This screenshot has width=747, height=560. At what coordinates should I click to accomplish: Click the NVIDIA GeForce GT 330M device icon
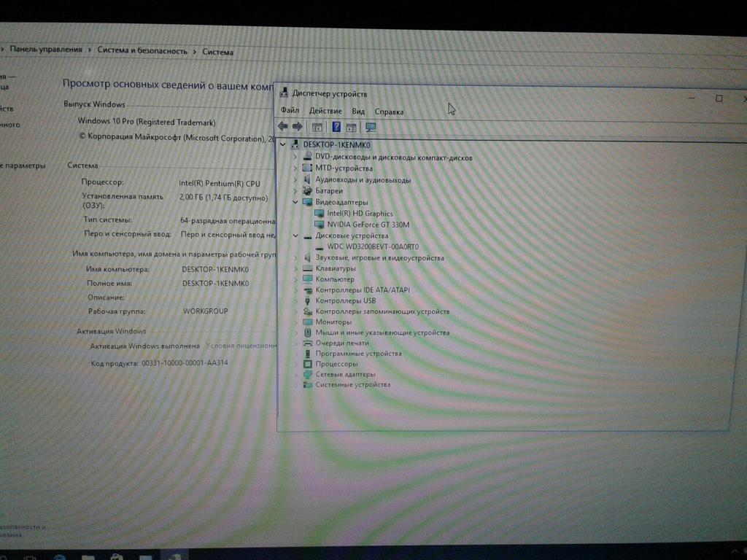[320, 225]
